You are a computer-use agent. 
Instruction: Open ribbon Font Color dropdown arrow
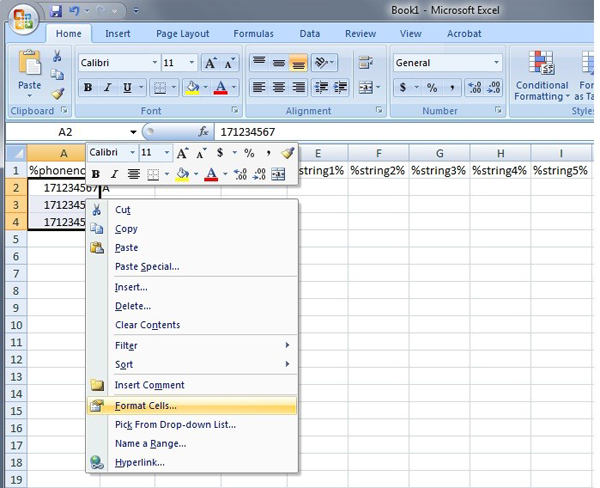tap(234, 88)
